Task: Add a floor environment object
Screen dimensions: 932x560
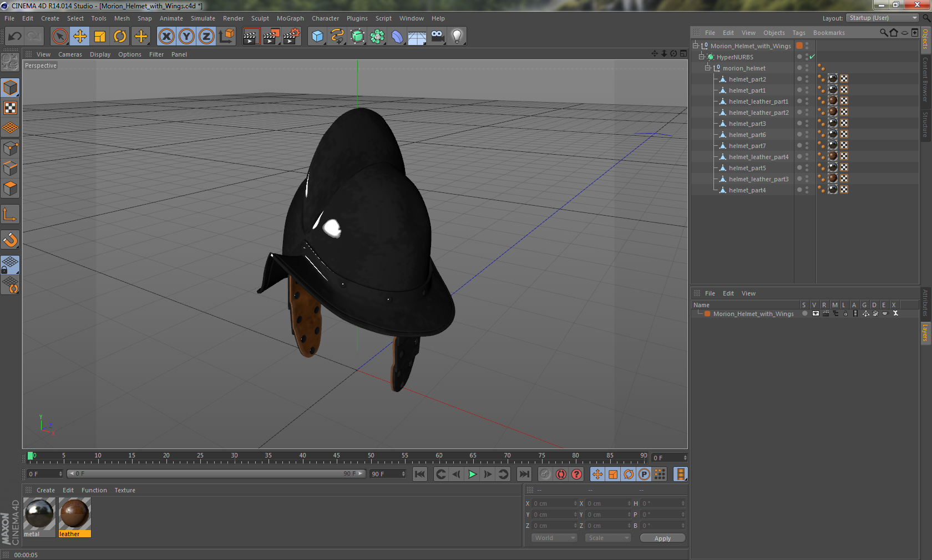Action: coord(417,37)
